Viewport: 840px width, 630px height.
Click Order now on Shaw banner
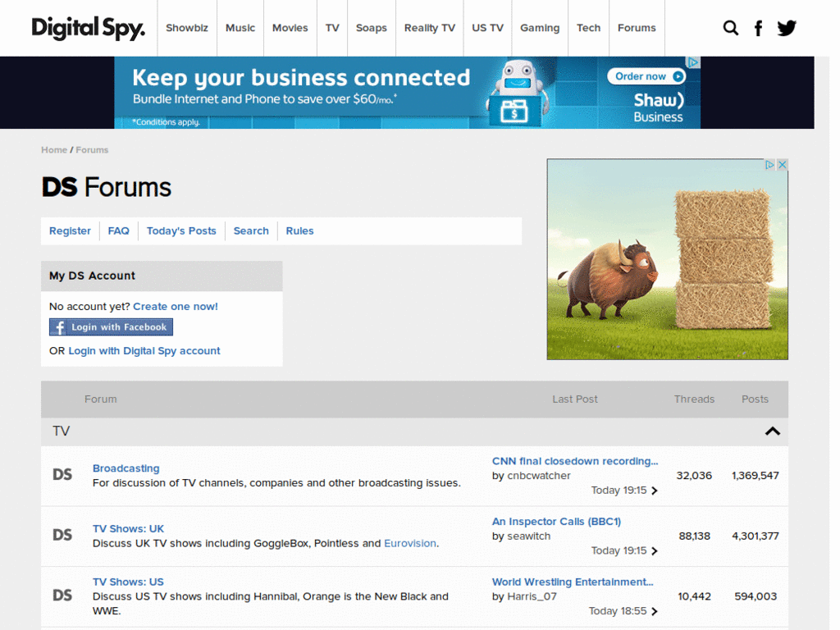pyautogui.click(x=646, y=76)
